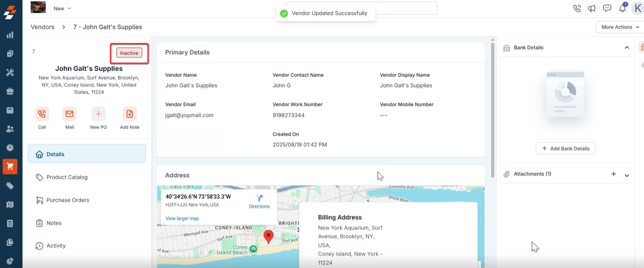Open the tag sidebar icon
This screenshot has height=268, width=644.
[10, 186]
